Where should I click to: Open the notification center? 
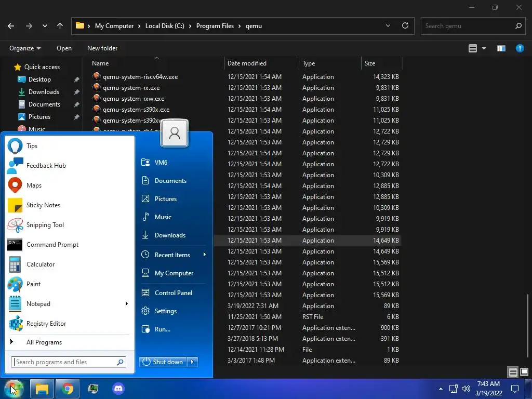point(515,389)
